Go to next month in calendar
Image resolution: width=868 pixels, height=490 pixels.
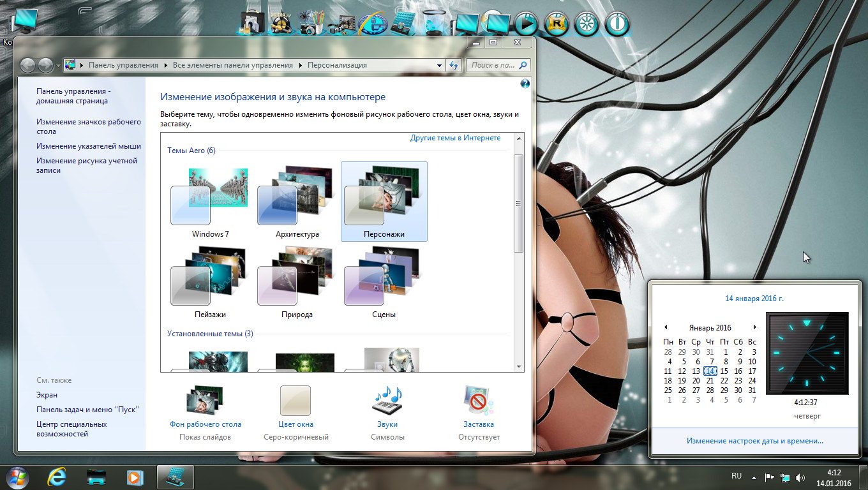pos(755,327)
